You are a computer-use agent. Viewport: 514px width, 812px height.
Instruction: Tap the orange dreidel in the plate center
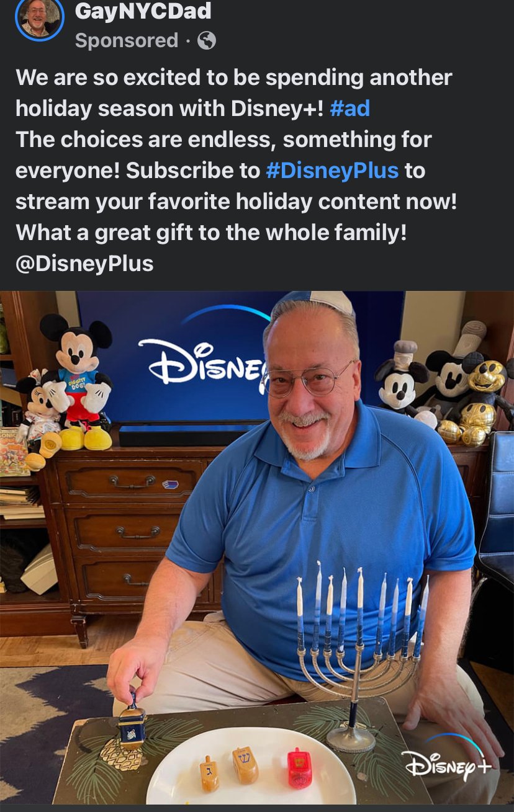(x=245, y=765)
